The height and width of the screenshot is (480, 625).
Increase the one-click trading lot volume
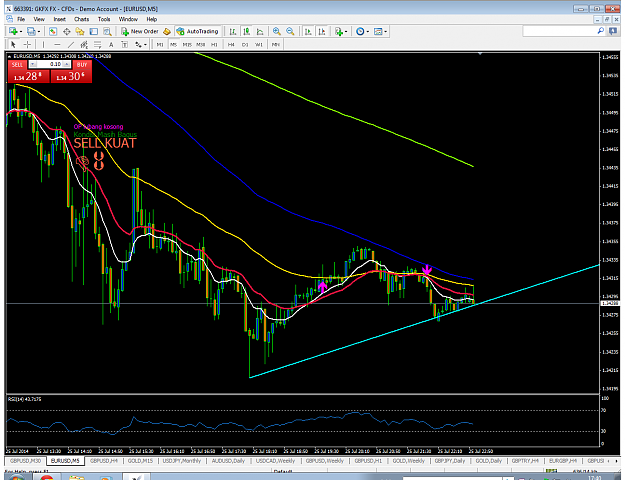67,64
